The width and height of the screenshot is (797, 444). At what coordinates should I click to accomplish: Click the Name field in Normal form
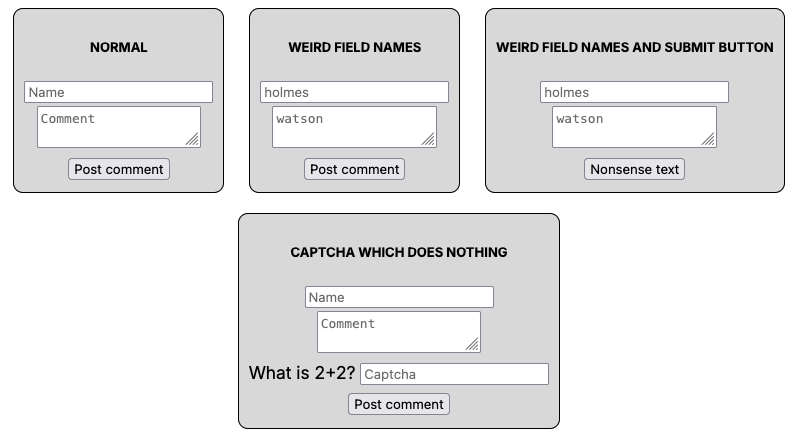(x=118, y=92)
